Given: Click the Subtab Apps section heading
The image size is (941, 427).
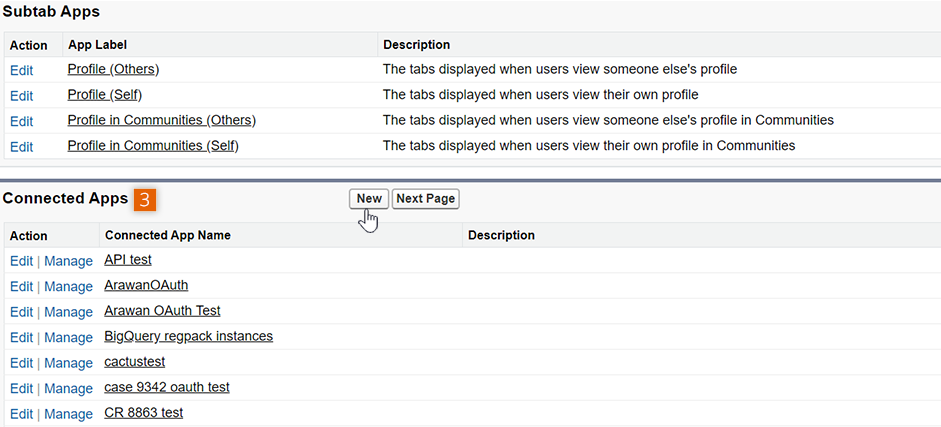Looking at the screenshot, I should (x=52, y=11).
